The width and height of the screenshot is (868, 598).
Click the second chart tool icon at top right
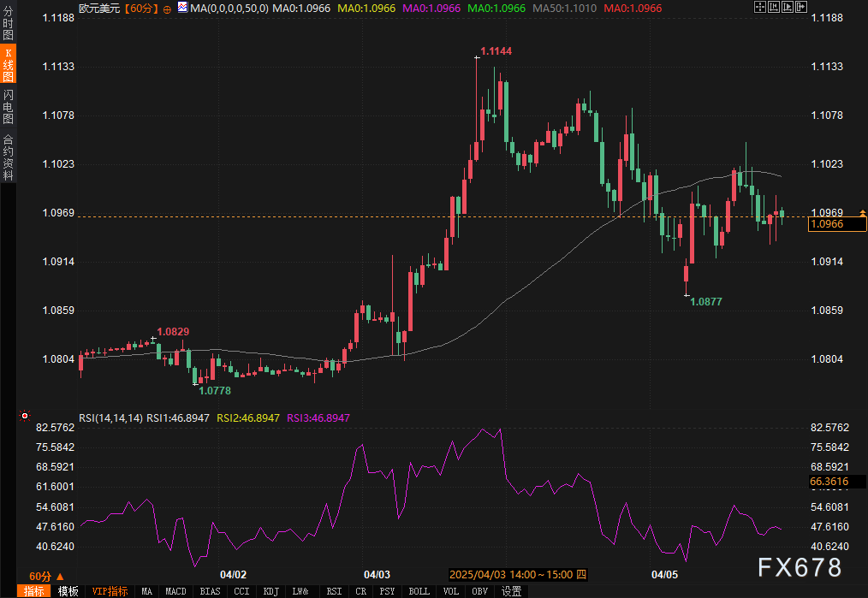[775, 7]
